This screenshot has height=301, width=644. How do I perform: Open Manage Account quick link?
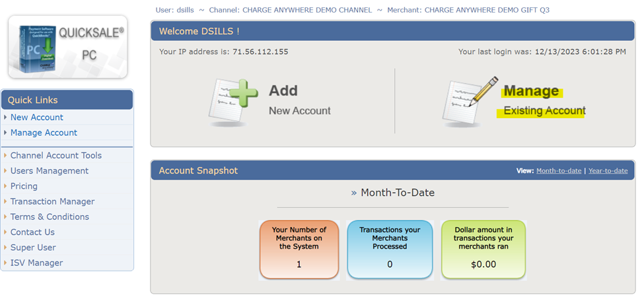44,133
